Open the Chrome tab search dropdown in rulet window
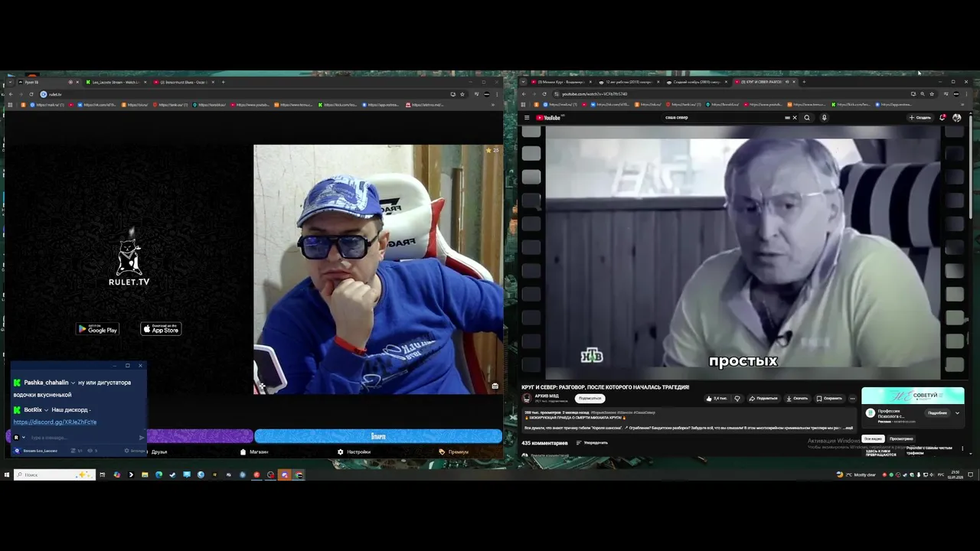Viewport: 980px width, 551px height. pos(10,82)
